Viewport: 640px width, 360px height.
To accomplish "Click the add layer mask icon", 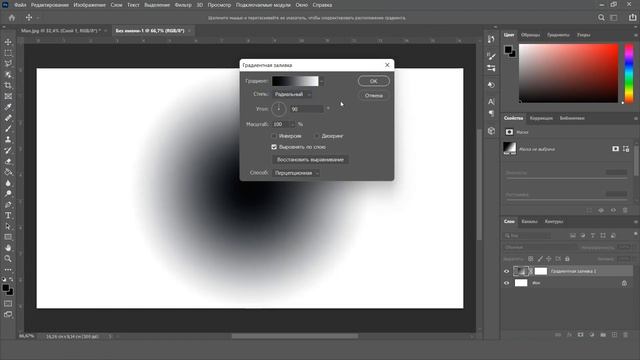I will point(580,335).
